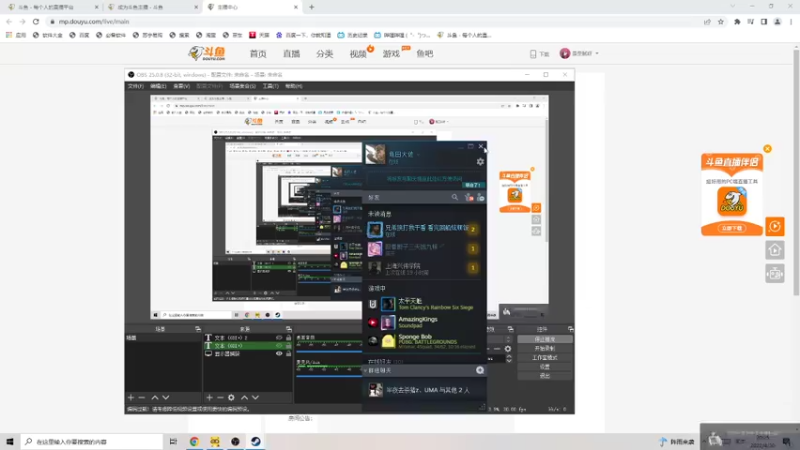Pop out the OBS Controls dock
Screen dimensions: 800x450
coord(570,329)
